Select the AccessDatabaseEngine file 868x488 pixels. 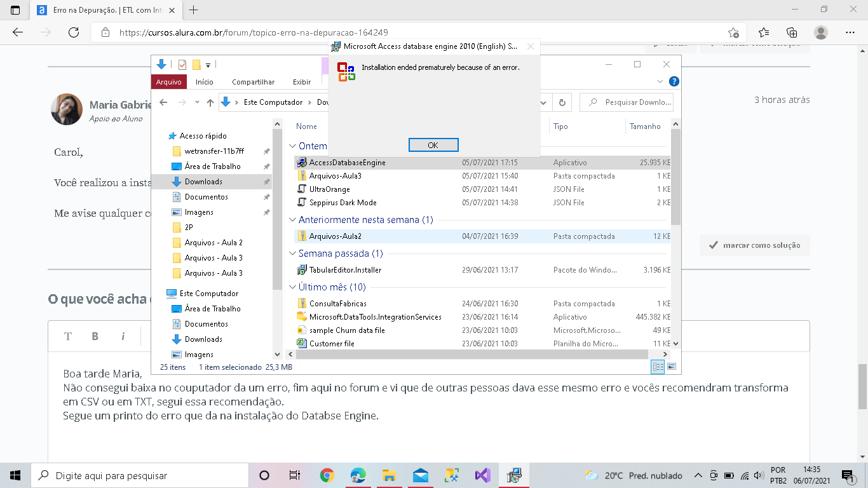click(483, 163)
